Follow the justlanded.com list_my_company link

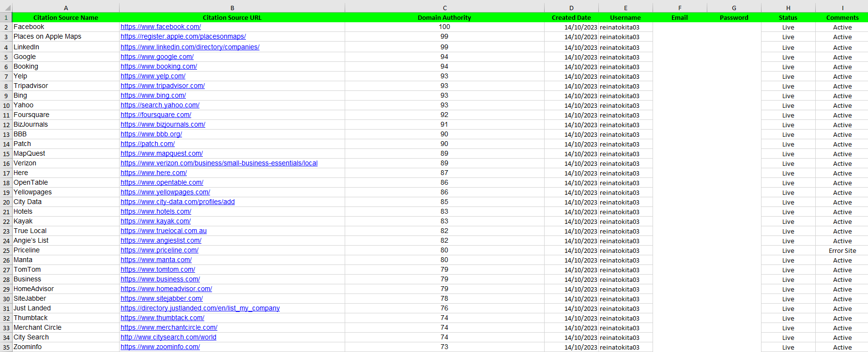200,308
